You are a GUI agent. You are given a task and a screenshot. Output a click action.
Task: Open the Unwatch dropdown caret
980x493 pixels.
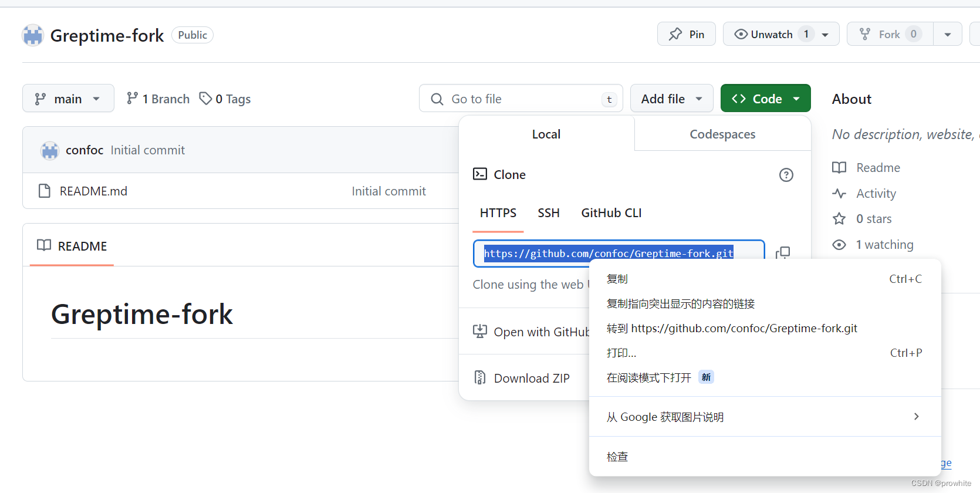click(x=826, y=35)
